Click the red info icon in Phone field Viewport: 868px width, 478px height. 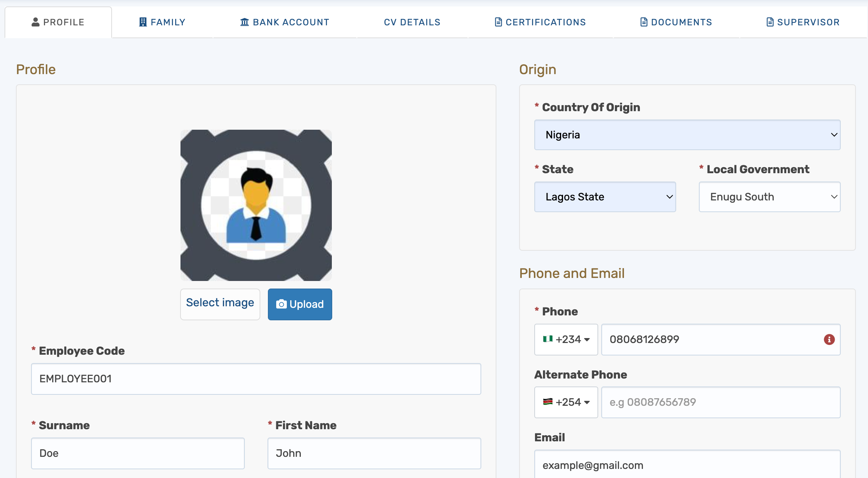point(829,340)
